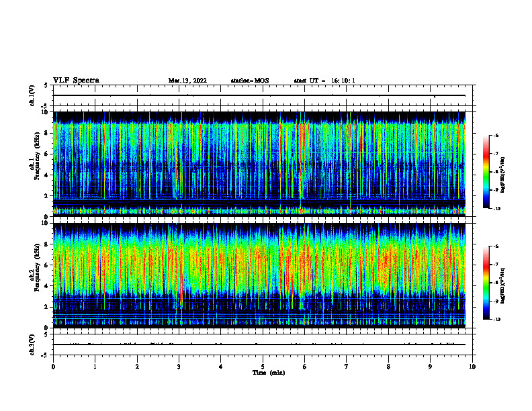Click the "Time (min)" axis title

click(x=269, y=373)
